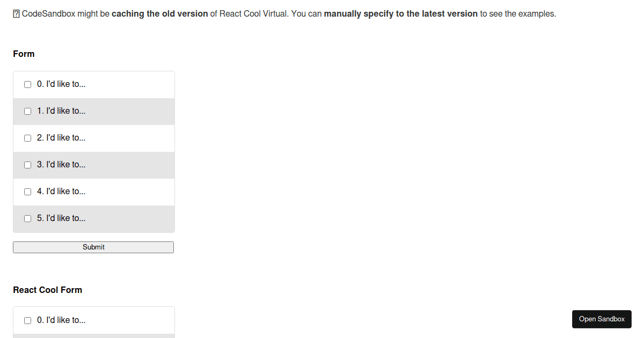The width and height of the screenshot is (644, 338).
Task: Check item 3's checkbox in the Form list
Action: [27, 165]
